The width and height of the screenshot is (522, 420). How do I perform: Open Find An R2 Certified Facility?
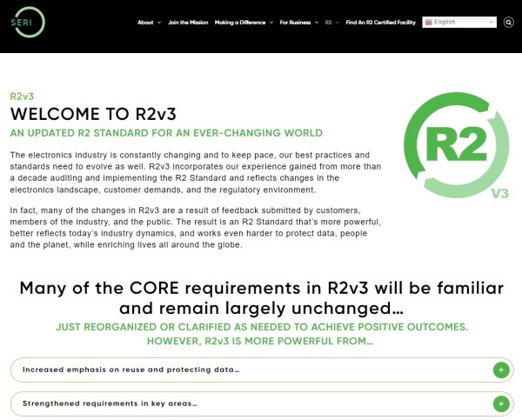(381, 23)
